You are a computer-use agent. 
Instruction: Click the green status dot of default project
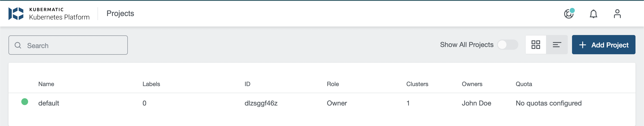point(25,102)
